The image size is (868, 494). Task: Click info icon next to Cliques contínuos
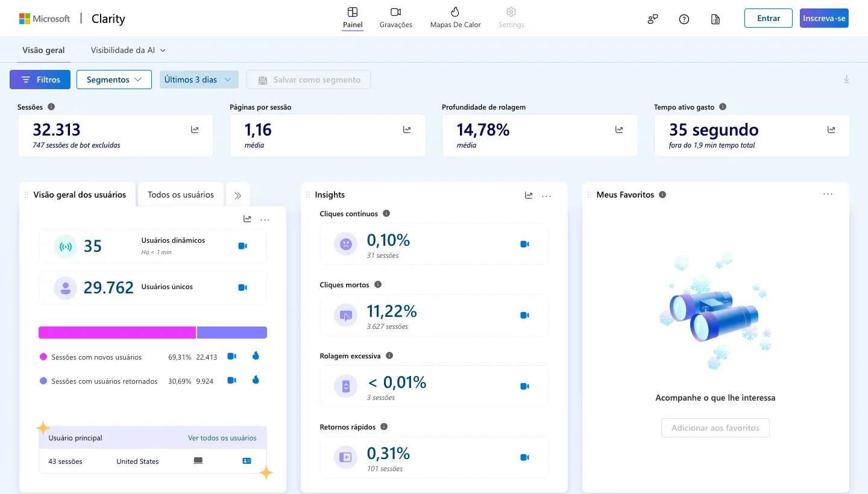point(386,213)
